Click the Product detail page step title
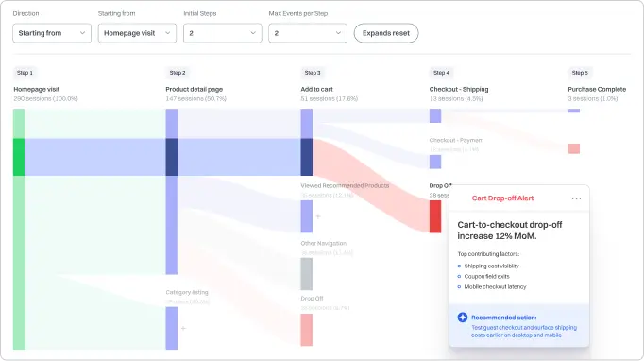The image size is (644, 361). tap(195, 89)
